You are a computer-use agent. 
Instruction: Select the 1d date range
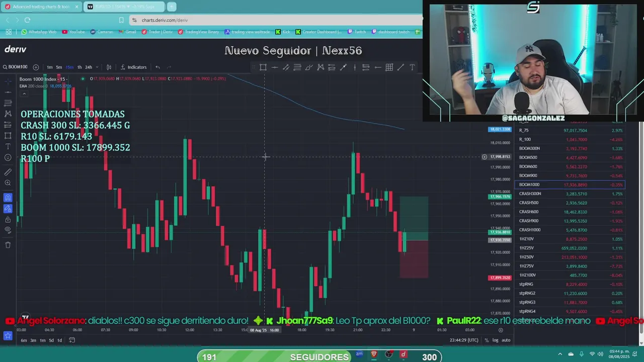(x=59, y=340)
